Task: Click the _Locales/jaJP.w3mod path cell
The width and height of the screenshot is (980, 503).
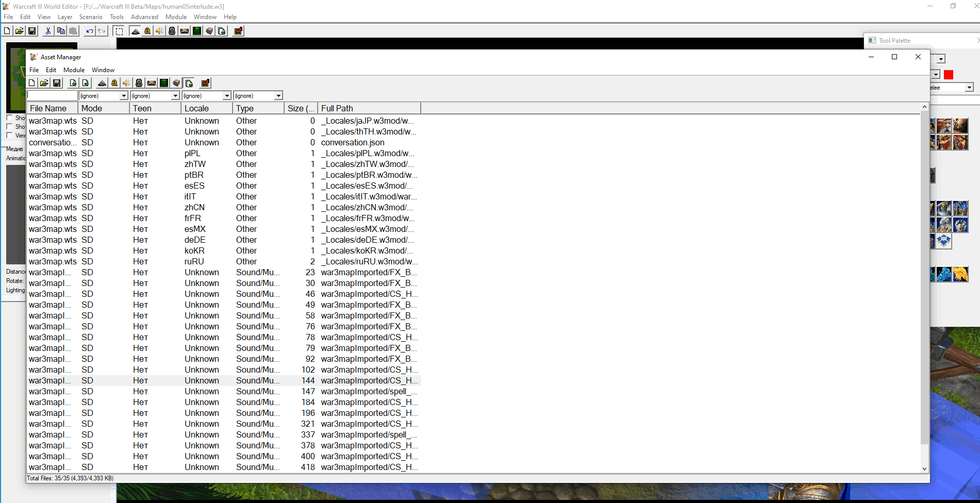Action: pyautogui.click(x=368, y=121)
